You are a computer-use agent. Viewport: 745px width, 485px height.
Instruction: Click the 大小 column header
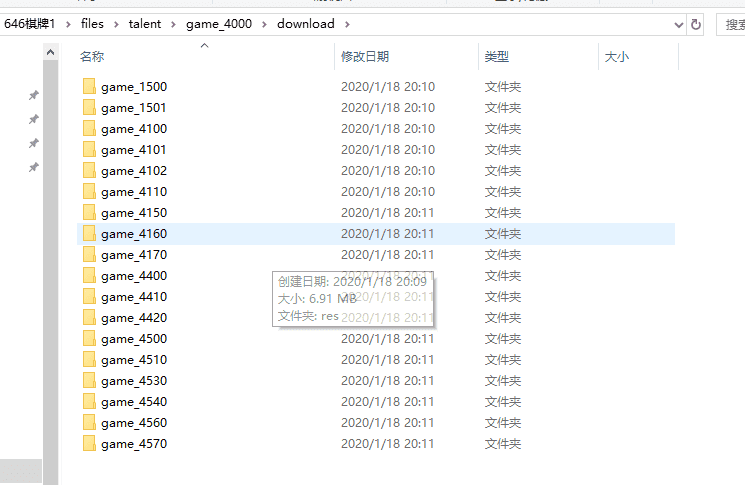click(x=617, y=58)
